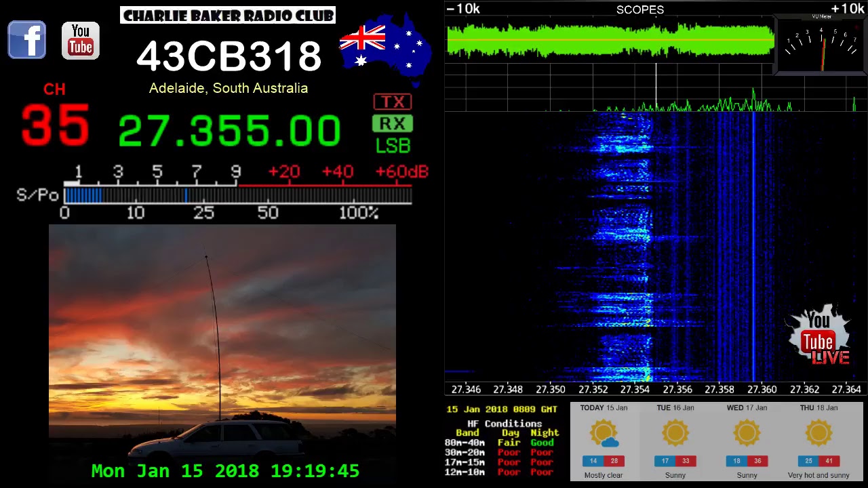The width and height of the screenshot is (868, 488).
Task: Click the +10k scope label
Action: pos(848,9)
